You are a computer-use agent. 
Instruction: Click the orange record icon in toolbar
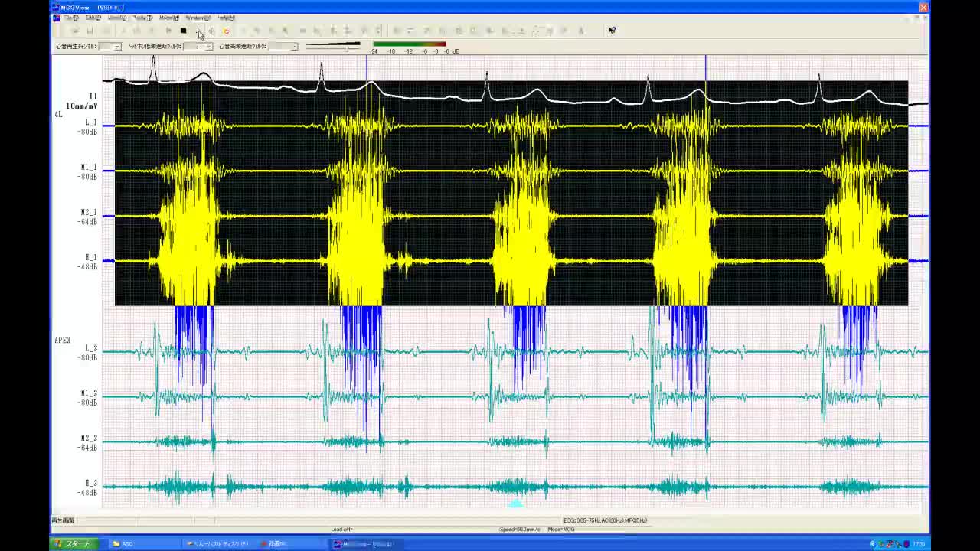tap(226, 31)
